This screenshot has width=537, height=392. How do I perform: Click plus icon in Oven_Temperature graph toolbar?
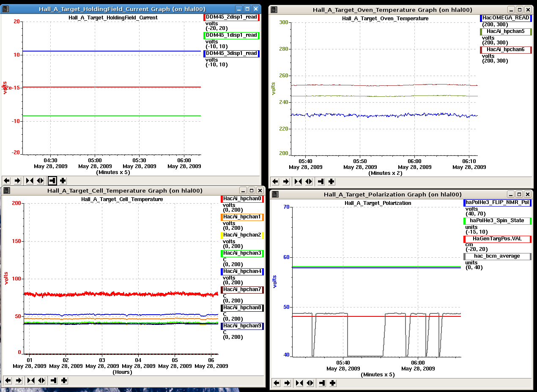(x=332, y=182)
